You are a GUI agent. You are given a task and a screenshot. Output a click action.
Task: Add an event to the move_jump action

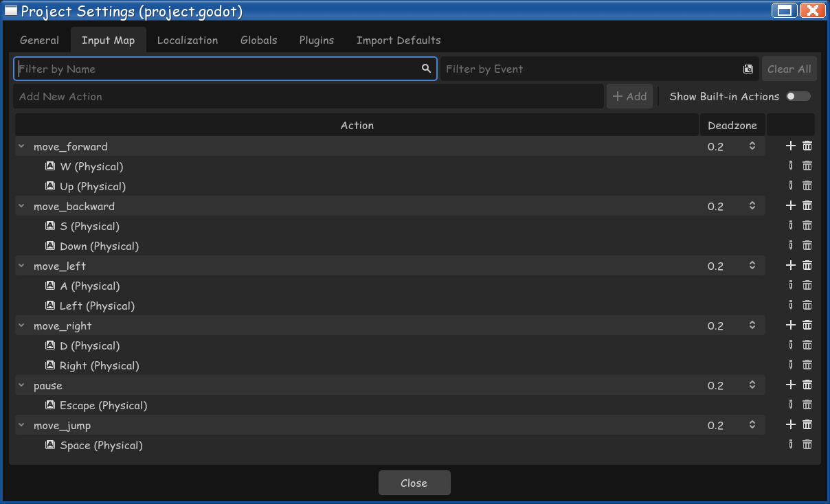(x=790, y=424)
